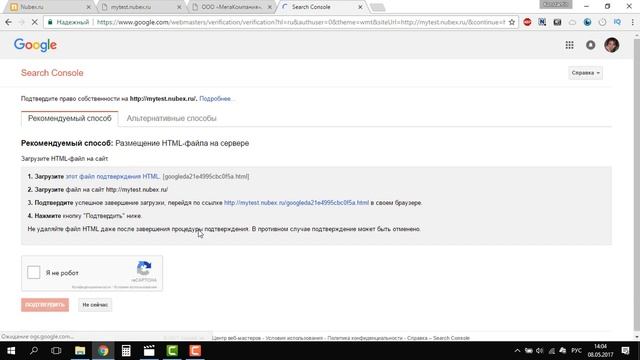Open Task View on the taskbar
Screen dimensions: 640x360
click(x=56, y=351)
